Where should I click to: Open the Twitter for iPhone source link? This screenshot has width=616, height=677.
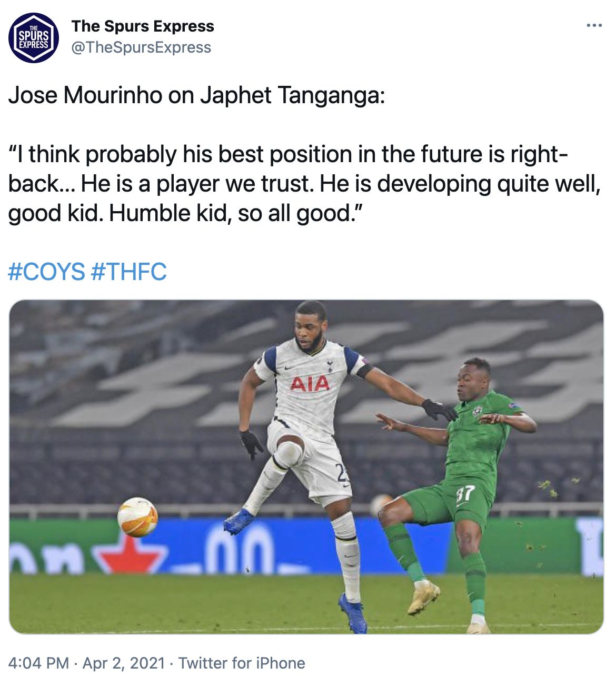pos(242,663)
